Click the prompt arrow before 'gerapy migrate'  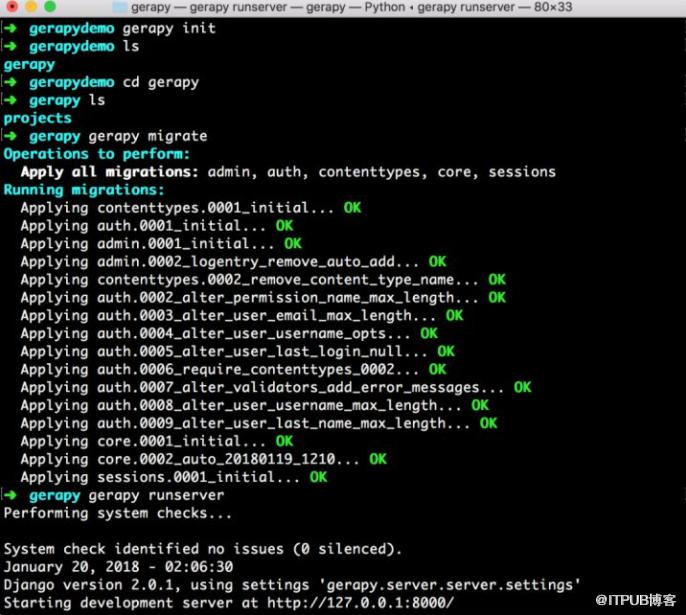[10, 136]
